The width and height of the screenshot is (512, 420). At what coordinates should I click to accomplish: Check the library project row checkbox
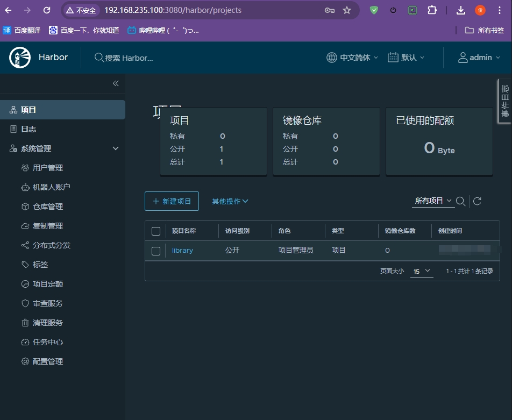coord(156,251)
